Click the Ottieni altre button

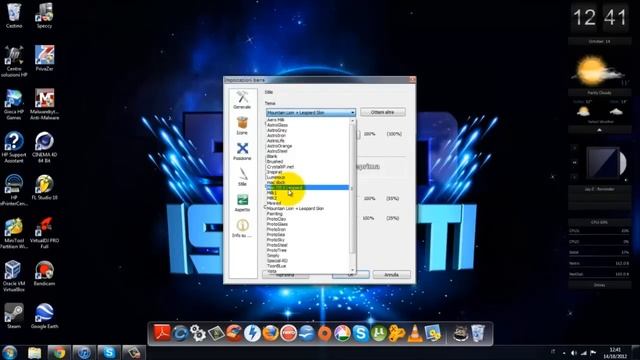coord(382,112)
